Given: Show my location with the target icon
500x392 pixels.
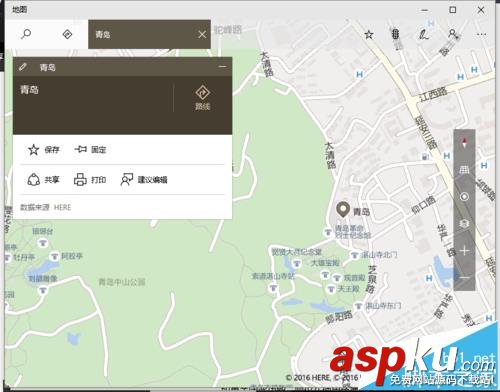Looking at the screenshot, I should coord(464,197).
